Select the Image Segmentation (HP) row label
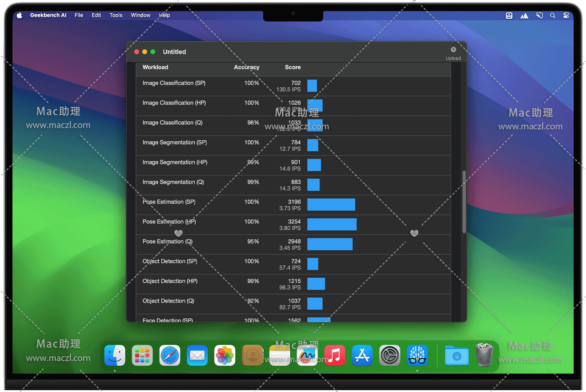The width and height of the screenshot is (586, 392). click(175, 162)
